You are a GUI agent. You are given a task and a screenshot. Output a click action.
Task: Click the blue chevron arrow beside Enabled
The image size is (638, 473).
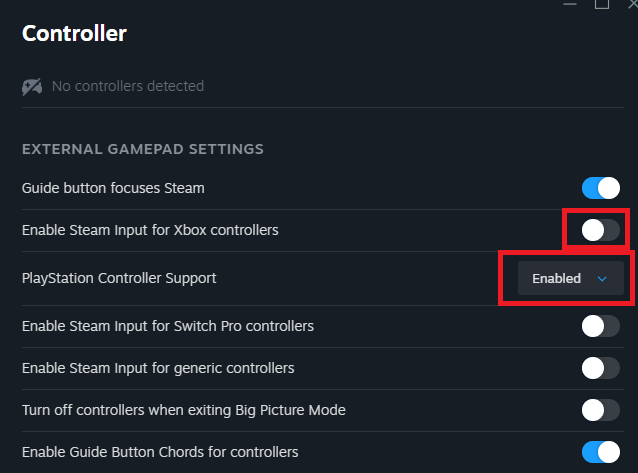602,279
